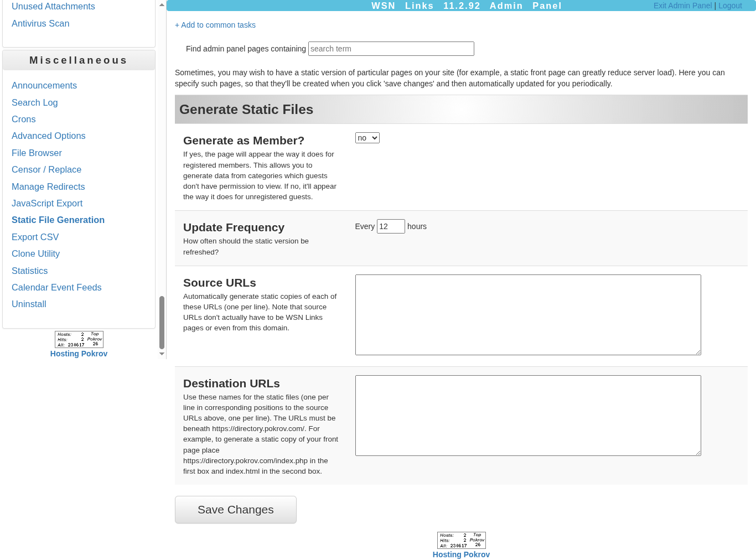Click the footer hit counter badge image
The height and width of the screenshot is (560, 756).
[x=461, y=540]
